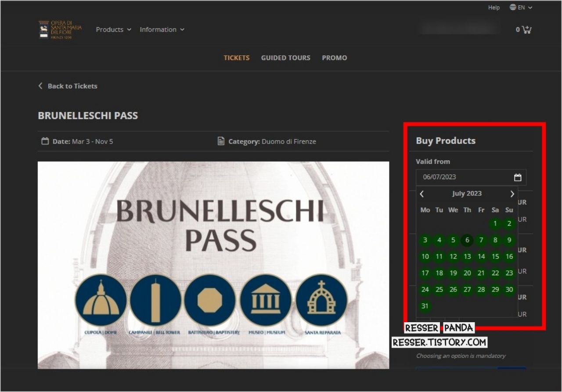Click the globe language icon
562x392 pixels.
[x=512, y=7]
